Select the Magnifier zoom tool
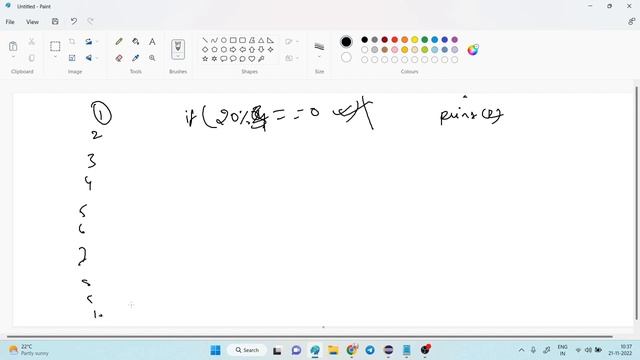 [152, 58]
